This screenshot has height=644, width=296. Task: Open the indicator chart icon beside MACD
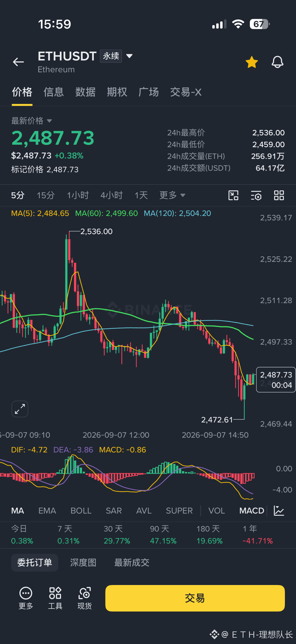tap(279, 511)
